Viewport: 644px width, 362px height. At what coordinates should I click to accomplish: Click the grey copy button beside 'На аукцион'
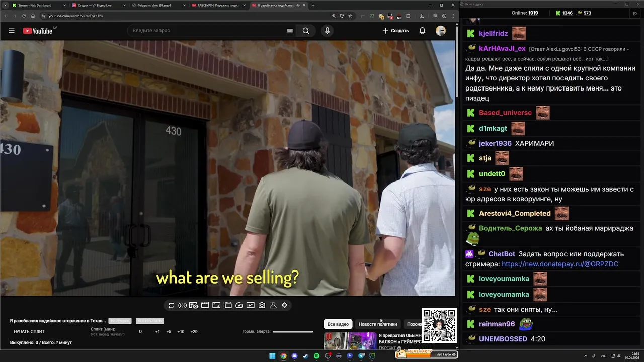150,321
